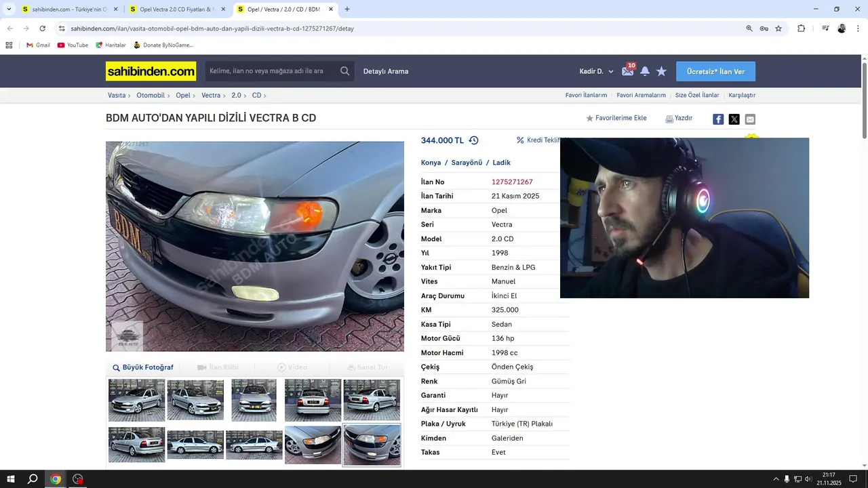The height and width of the screenshot is (488, 868).
Task: Share listing on Facebook
Action: pyautogui.click(x=718, y=119)
